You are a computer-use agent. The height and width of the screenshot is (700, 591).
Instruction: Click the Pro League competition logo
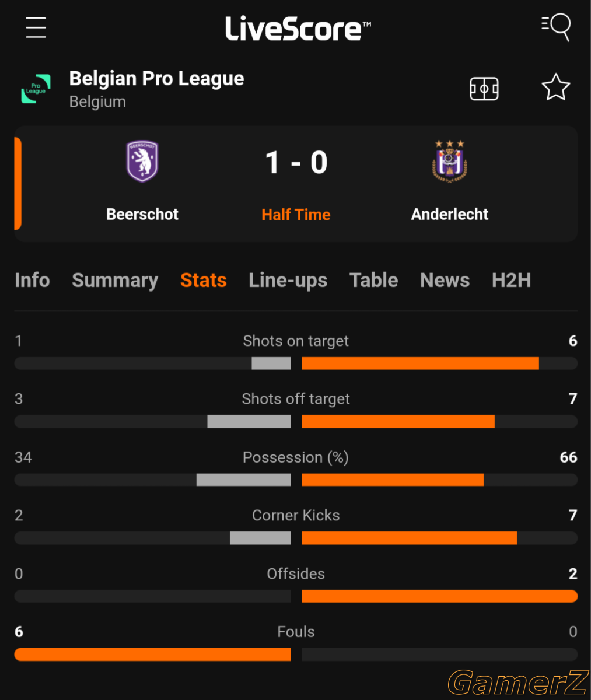pos(36,89)
